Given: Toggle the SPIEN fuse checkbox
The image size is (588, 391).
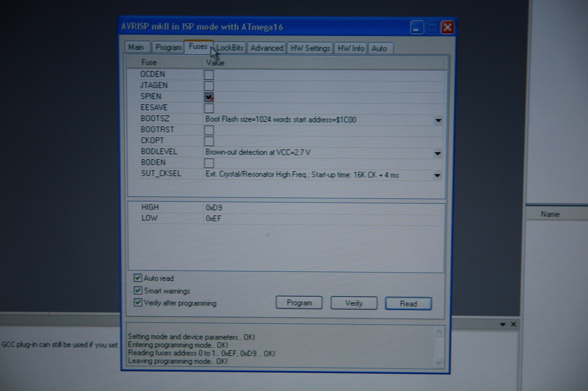Looking at the screenshot, I should coord(209,97).
